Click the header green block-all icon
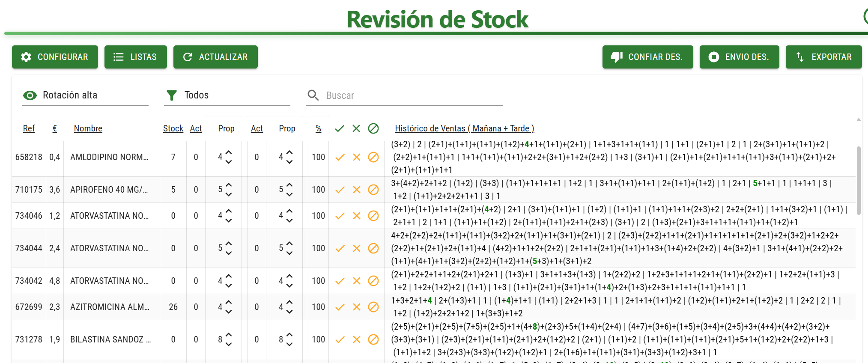This screenshot has height=363, width=868. click(373, 128)
